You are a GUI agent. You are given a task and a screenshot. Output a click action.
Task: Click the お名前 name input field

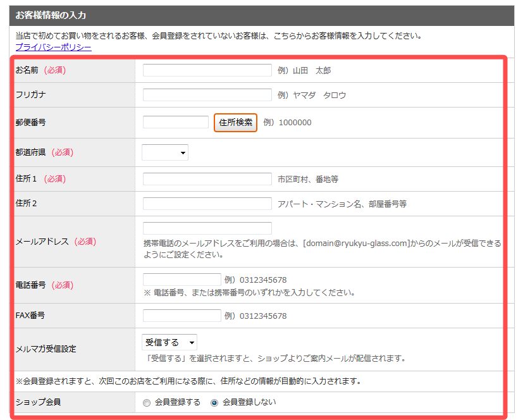tap(207, 70)
